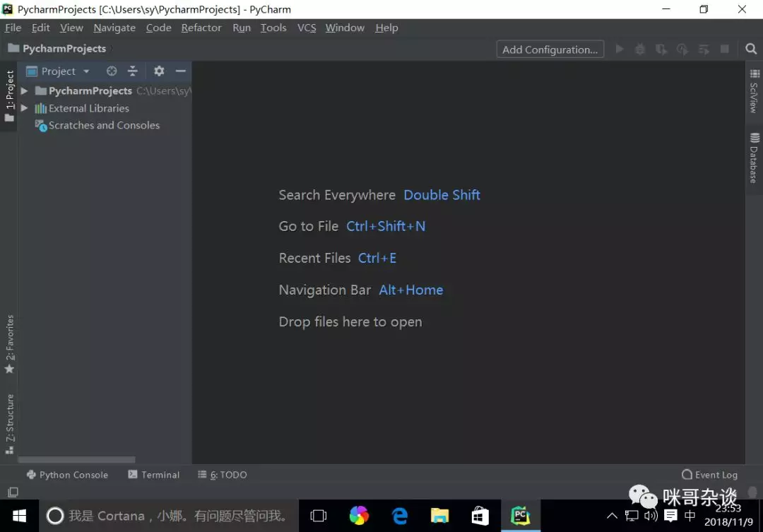Open the Edit menu

(41, 28)
